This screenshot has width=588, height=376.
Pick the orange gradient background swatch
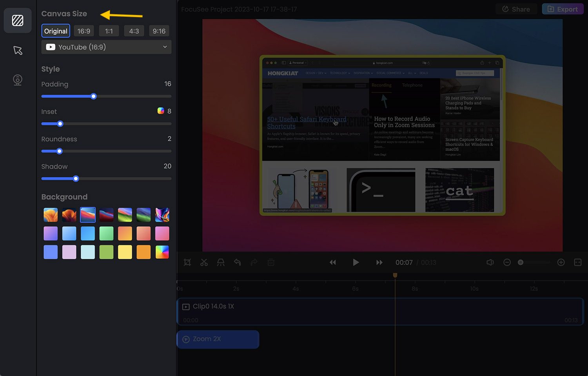click(125, 234)
